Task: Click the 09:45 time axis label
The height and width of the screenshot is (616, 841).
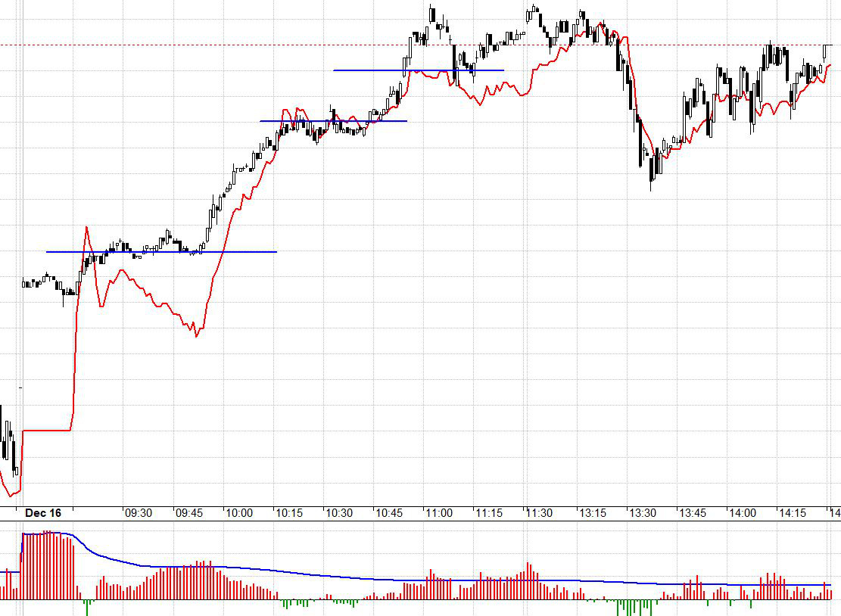Action: (x=189, y=513)
